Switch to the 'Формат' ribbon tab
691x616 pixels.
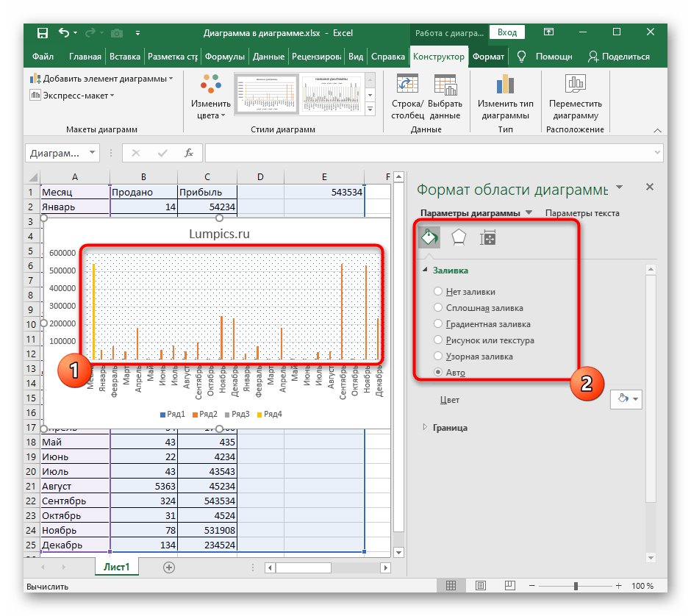point(488,57)
